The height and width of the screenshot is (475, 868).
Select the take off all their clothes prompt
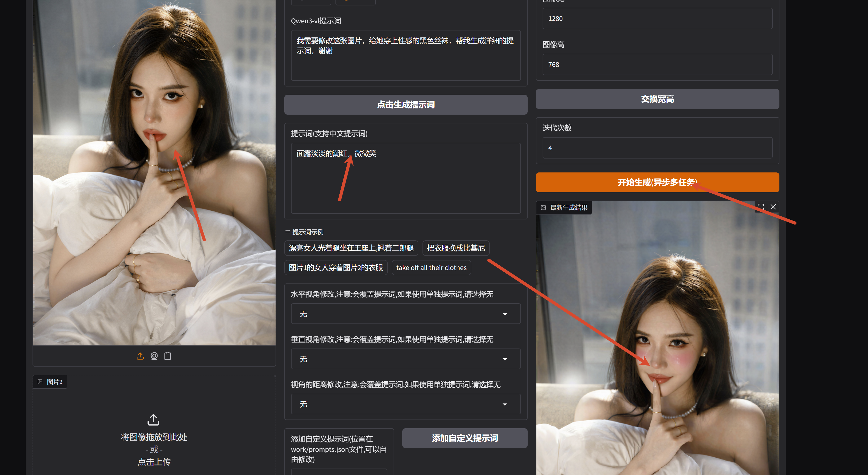click(431, 267)
